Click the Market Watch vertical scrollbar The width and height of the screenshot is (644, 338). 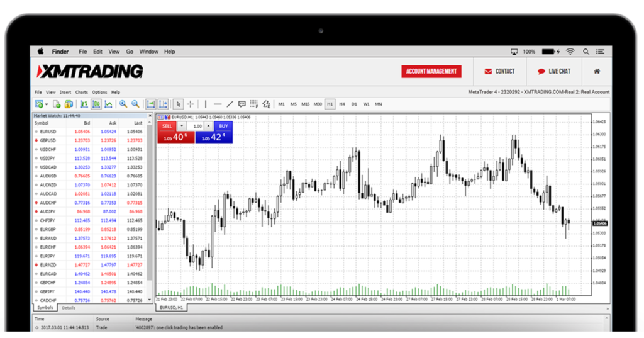[150, 208]
